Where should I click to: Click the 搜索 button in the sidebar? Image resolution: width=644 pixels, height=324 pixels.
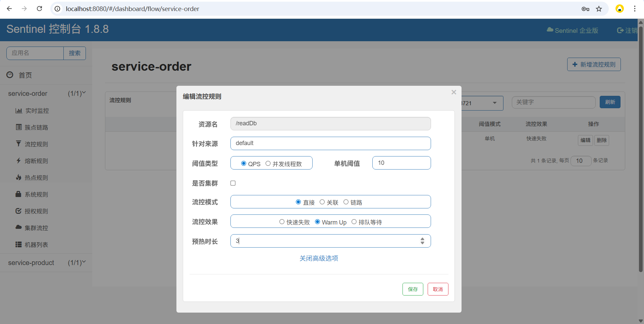[74, 53]
